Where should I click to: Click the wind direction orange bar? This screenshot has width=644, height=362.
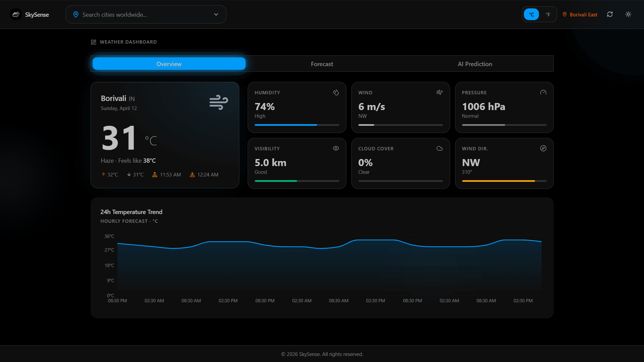(504, 181)
